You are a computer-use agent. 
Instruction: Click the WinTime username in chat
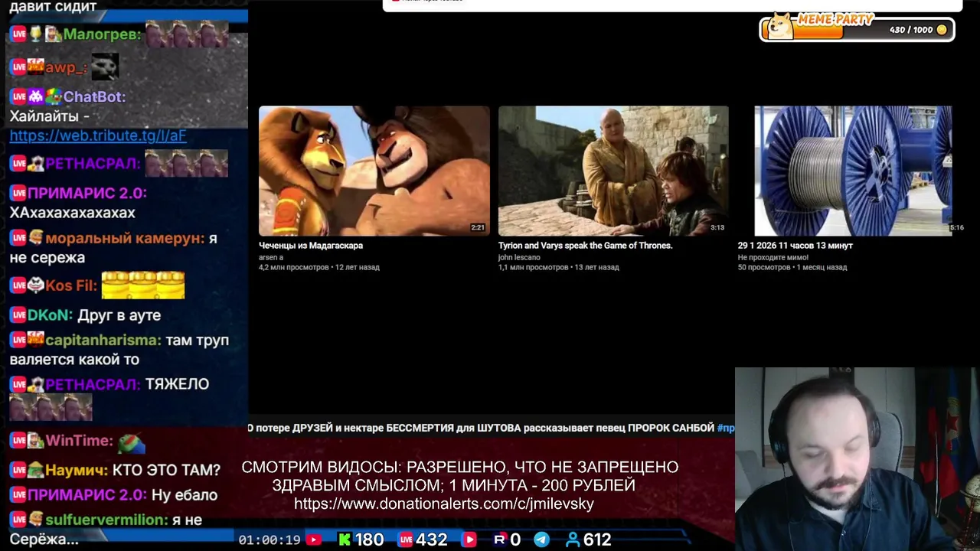(x=79, y=441)
